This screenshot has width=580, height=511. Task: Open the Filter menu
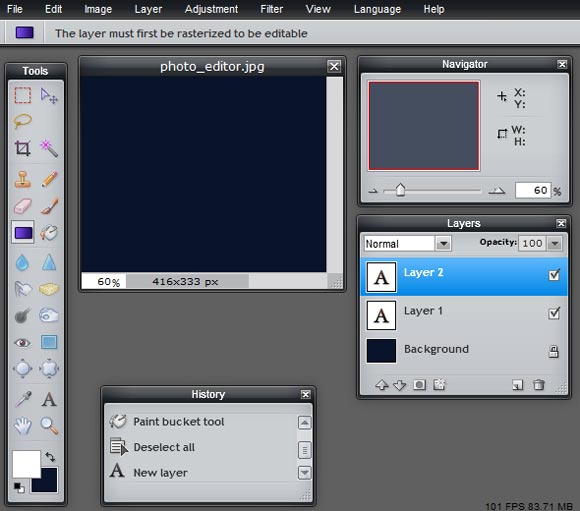point(271,9)
